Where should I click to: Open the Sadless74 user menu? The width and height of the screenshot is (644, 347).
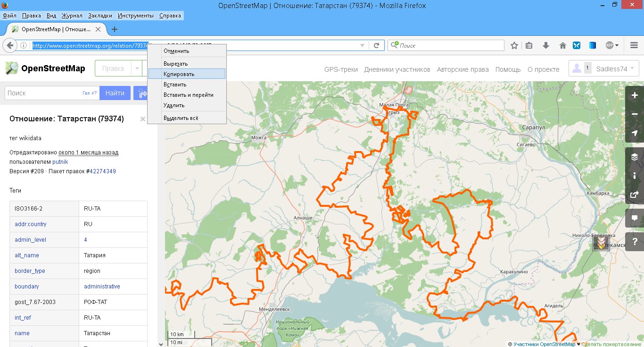(x=604, y=68)
